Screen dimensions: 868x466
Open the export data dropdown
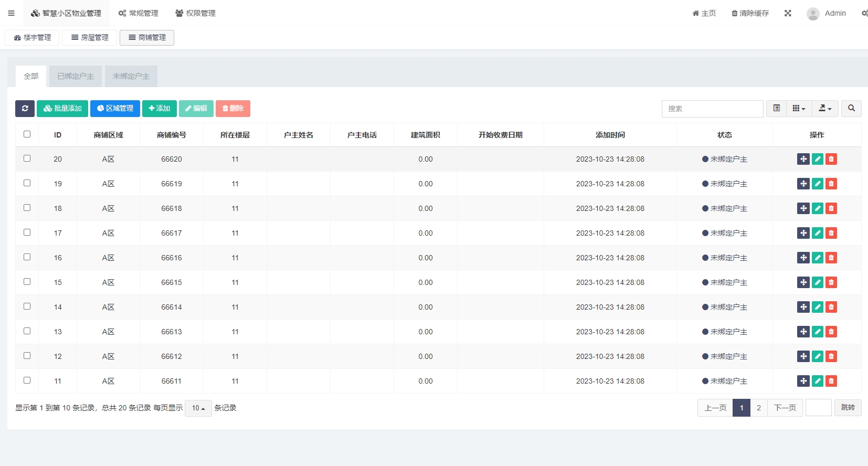[825, 109]
